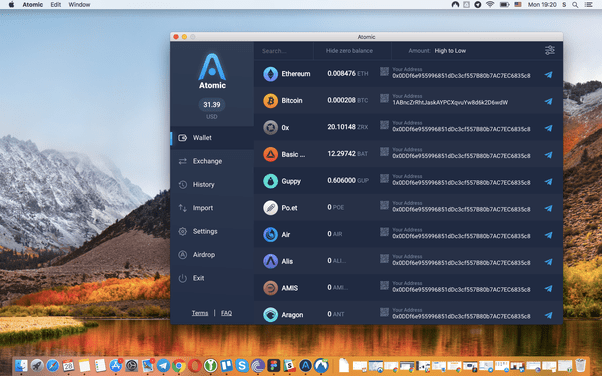This screenshot has width=602, height=376.
Task: Open Skype from the Dock
Action: (242, 365)
